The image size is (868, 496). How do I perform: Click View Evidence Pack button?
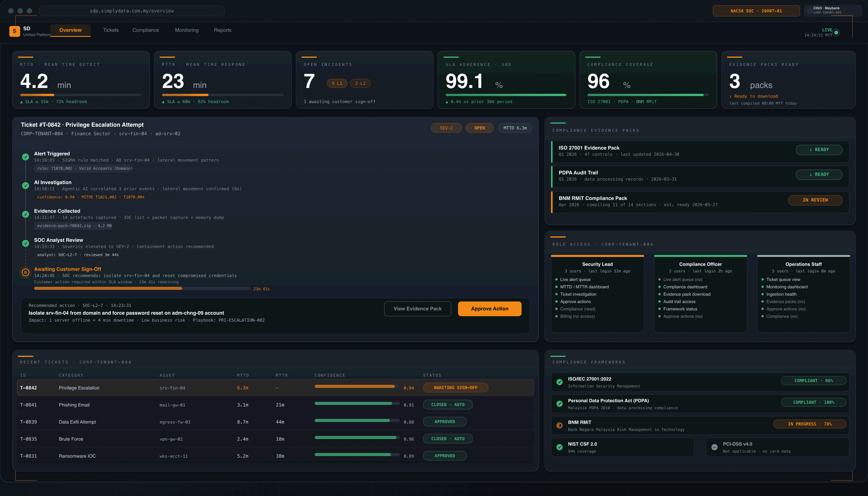coord(418,309)
